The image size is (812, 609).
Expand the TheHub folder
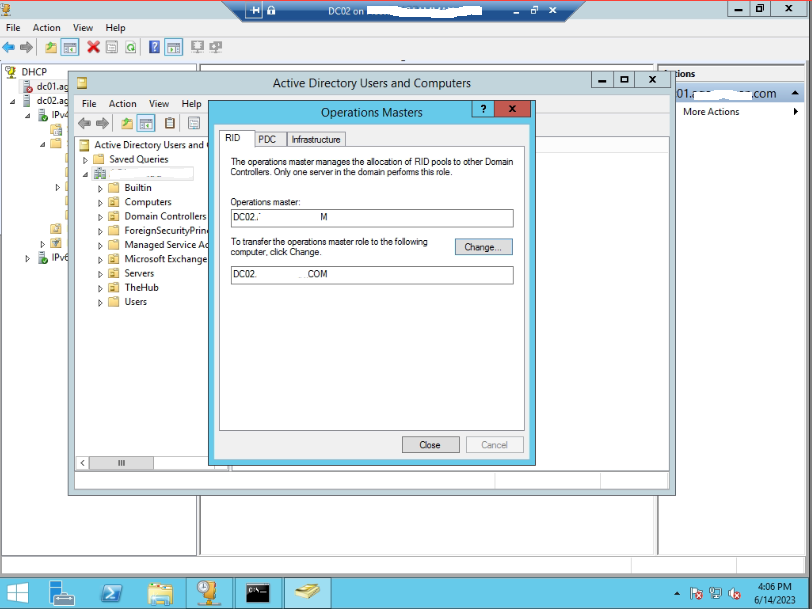coord(100,288)
